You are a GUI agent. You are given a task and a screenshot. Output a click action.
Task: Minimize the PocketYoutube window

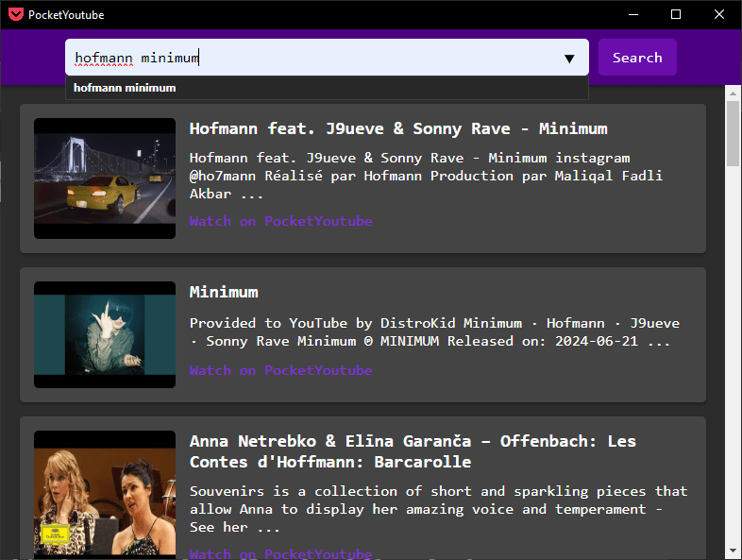click(633, 15)
